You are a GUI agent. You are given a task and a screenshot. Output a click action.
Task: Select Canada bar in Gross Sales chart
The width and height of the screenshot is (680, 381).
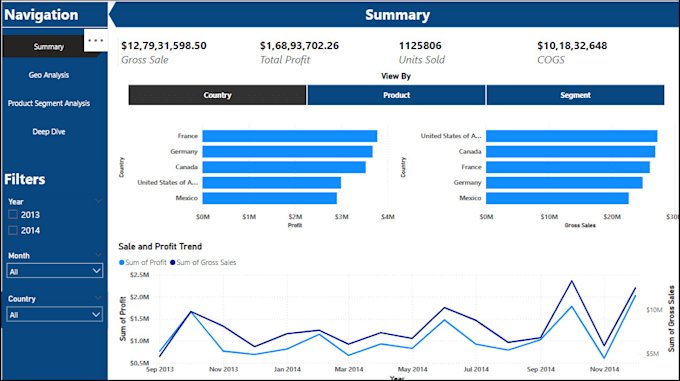click(571, 152)
